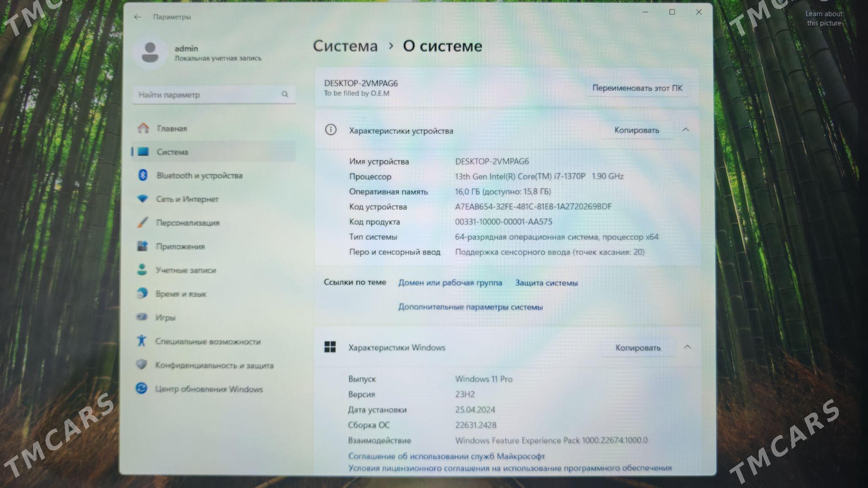Click the search magnifier icon
The height and width of the screenshot is (488, 868).
tap(285, 94)
